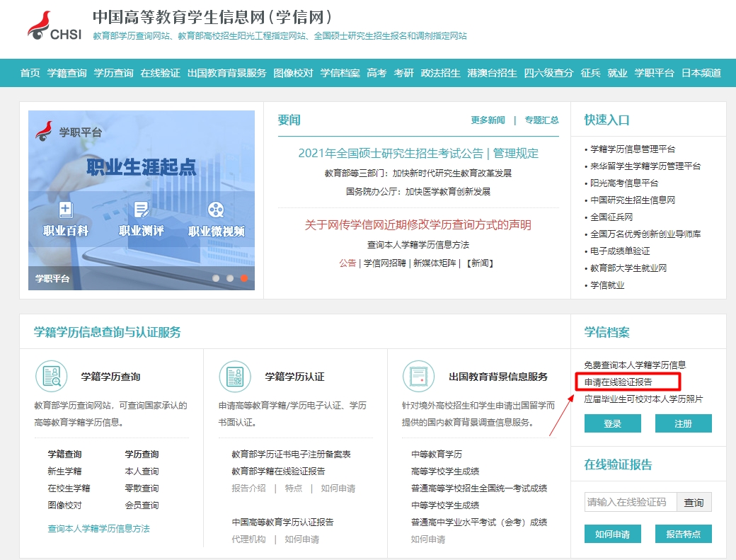Open 全国征兵网 quick link
The height and width of the screenshot is (560, 736).
(611, 217)
